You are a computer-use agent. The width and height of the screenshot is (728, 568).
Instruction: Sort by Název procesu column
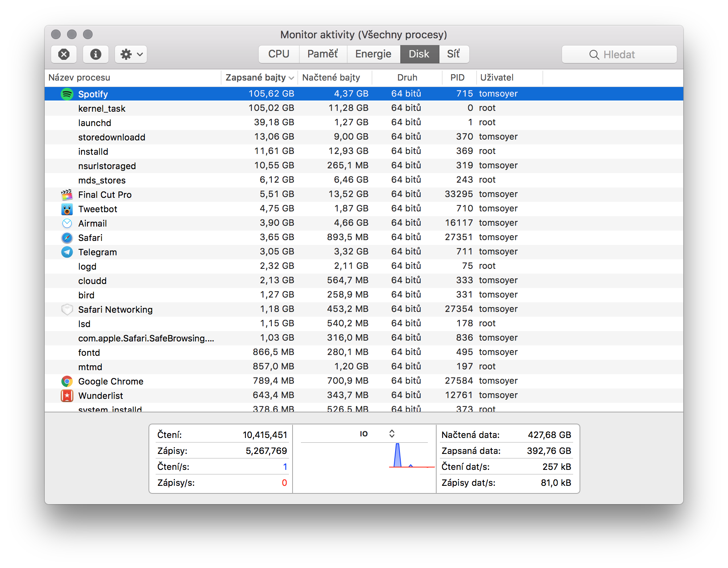(133, 77)
